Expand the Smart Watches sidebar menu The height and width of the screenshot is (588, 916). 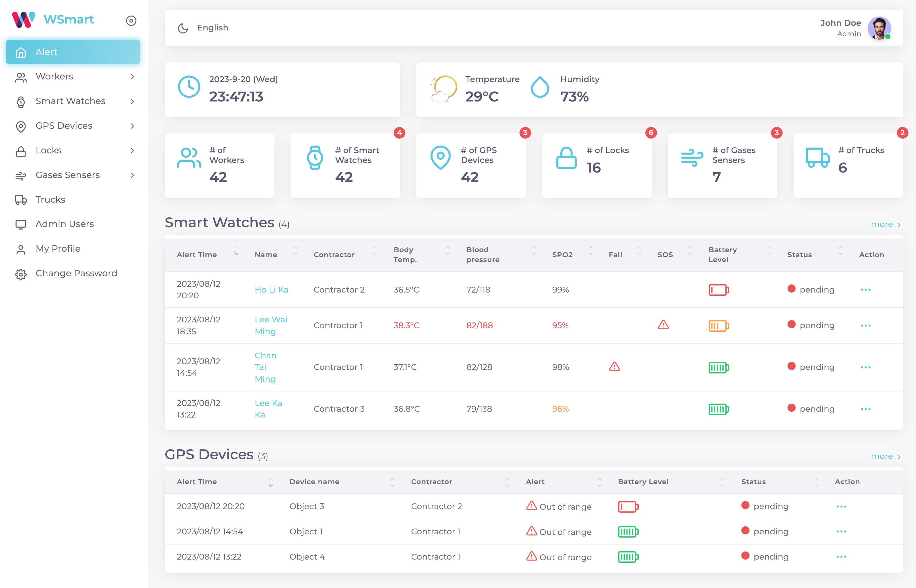coord(73,101)
